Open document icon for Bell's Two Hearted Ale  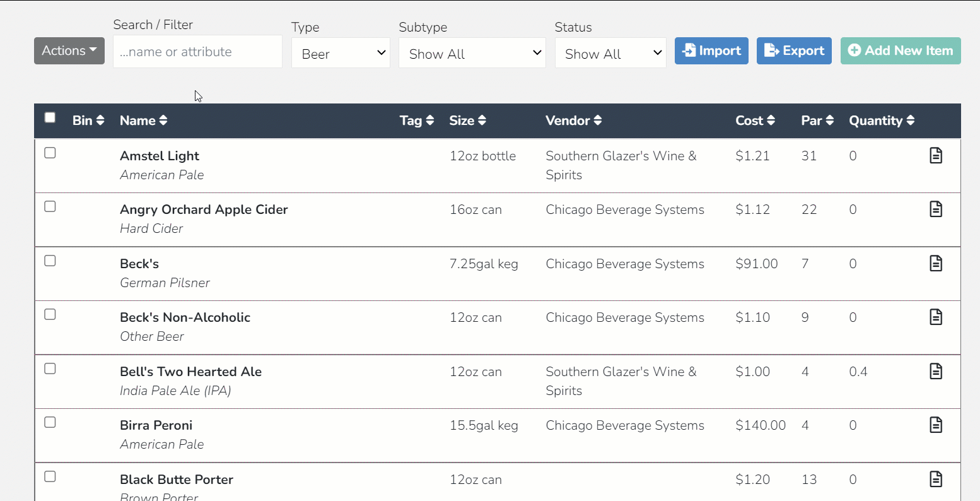tap(936, 371)
